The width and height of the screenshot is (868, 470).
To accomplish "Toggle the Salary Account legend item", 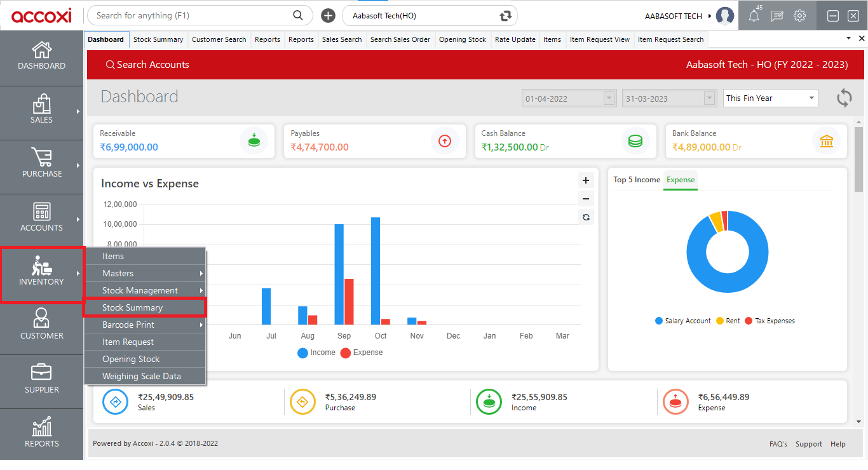I will point(683,321).
